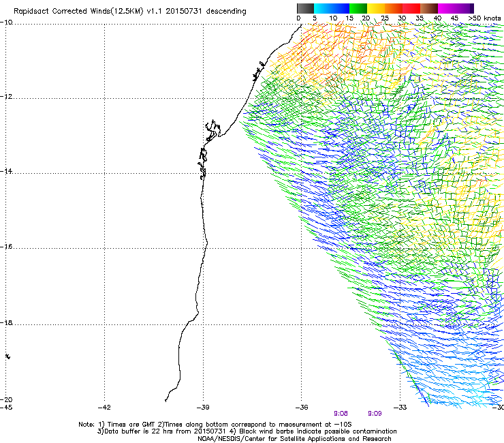Click the '-12' latitude axis label
The image size is (504, 443).
(6, 97)
